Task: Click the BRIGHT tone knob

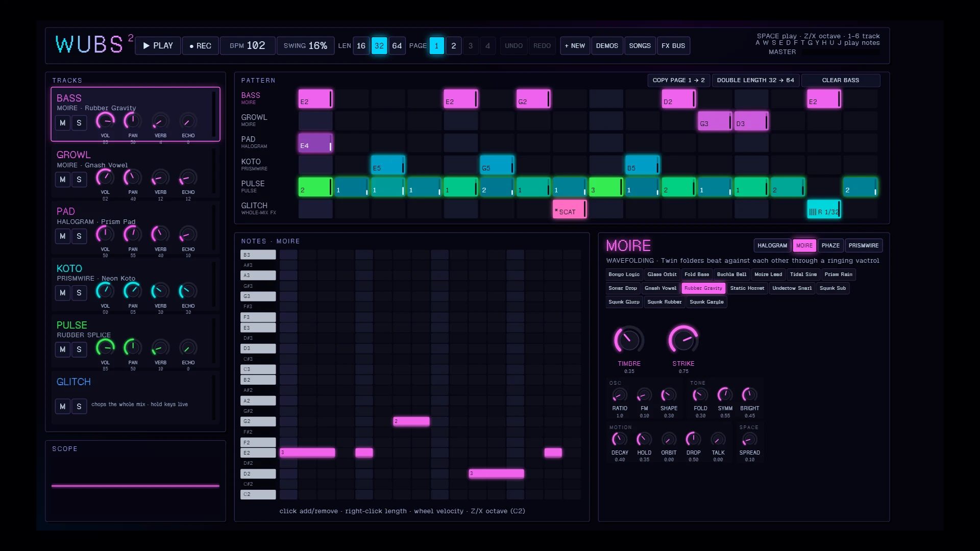Action: click(x=749, y=395)
